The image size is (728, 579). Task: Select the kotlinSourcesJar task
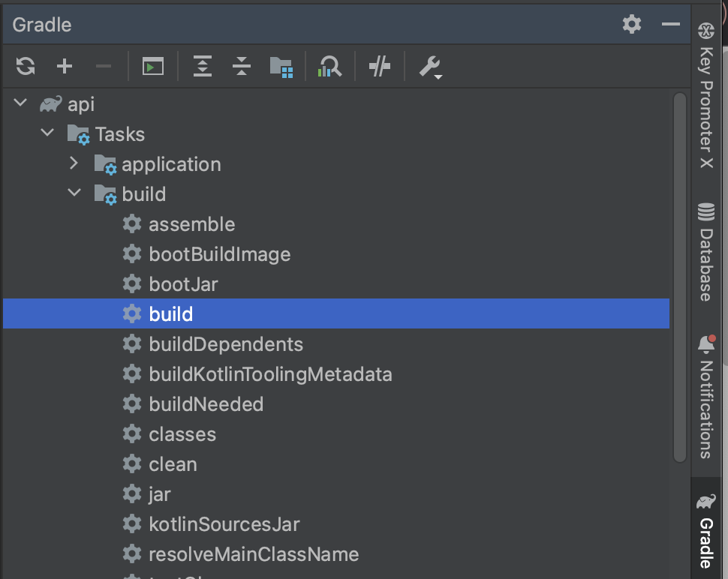[x=336, y=524]
